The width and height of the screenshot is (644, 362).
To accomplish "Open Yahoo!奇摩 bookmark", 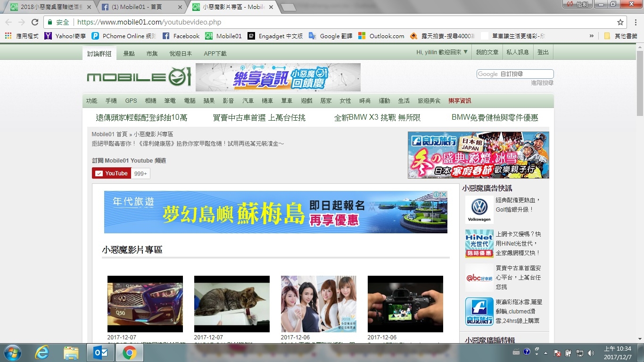I will point(65,36).
